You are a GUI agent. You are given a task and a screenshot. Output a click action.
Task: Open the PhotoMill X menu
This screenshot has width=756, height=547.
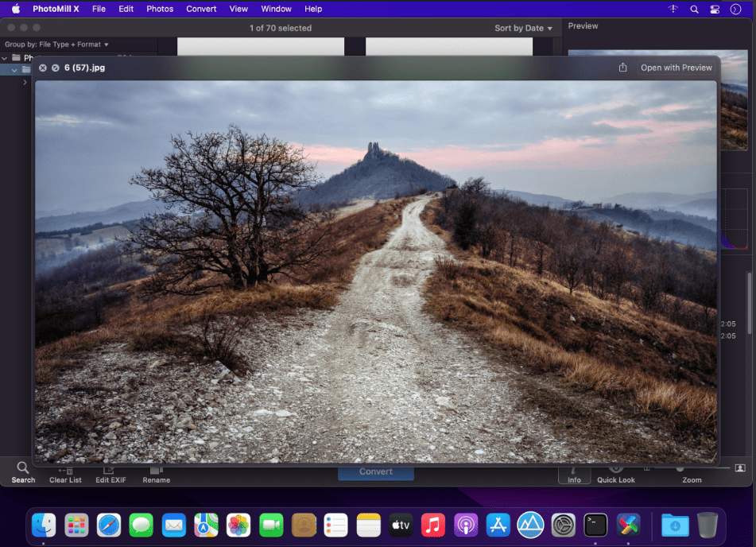click(56, 9)
